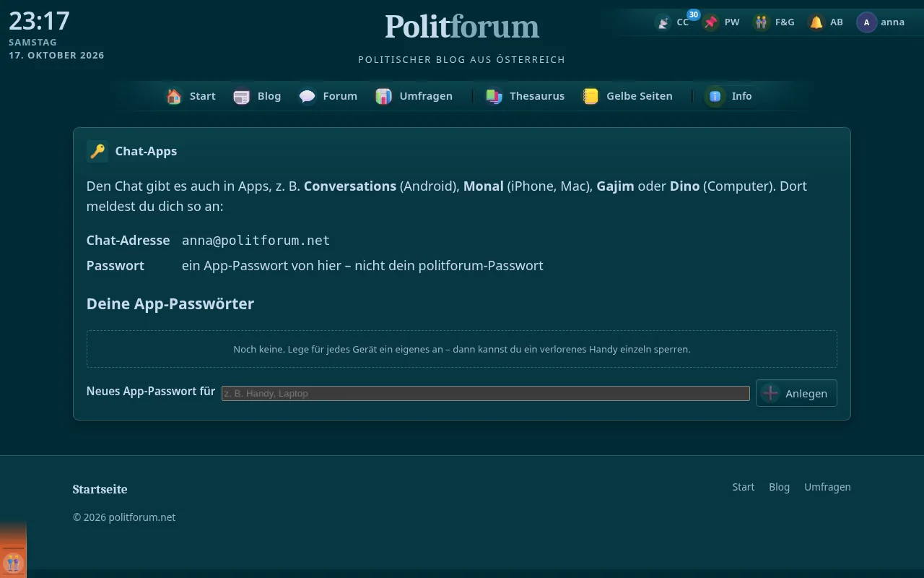Open CC chat icon with badge 30
Viewport: 924px width, 578px height.
tap(663, 22)
